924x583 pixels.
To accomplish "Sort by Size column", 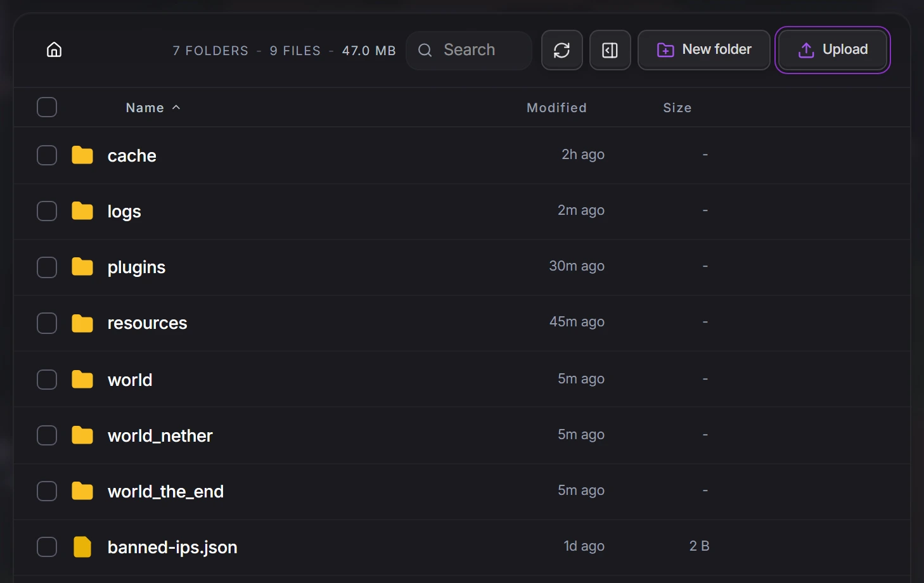I will (677, 108).
